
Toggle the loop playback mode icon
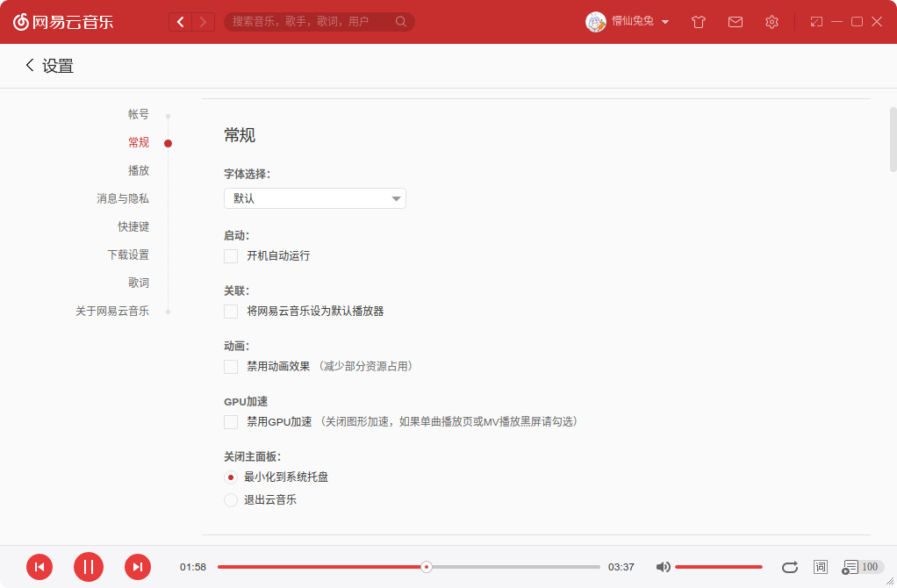[790, 567]
